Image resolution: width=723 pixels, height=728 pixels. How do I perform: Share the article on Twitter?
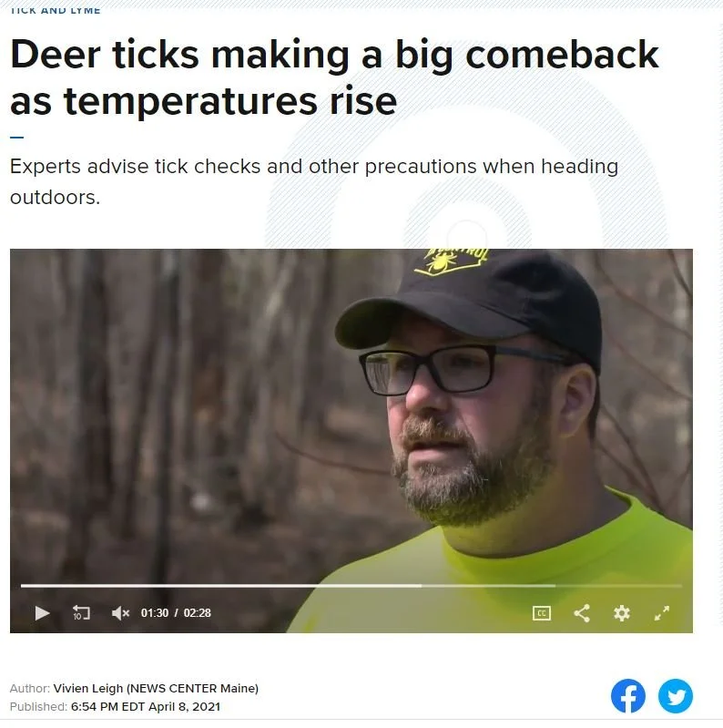676,696
